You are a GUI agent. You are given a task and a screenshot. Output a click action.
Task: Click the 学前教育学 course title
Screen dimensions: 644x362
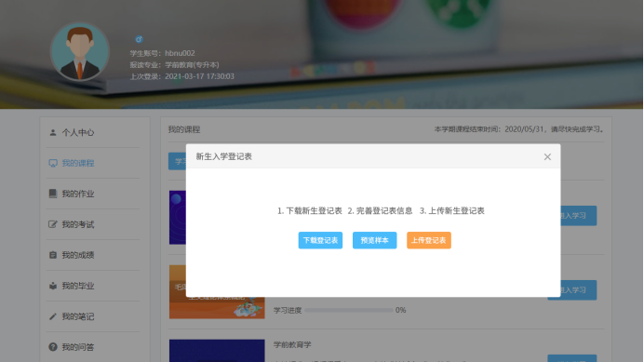pos(292,344)
